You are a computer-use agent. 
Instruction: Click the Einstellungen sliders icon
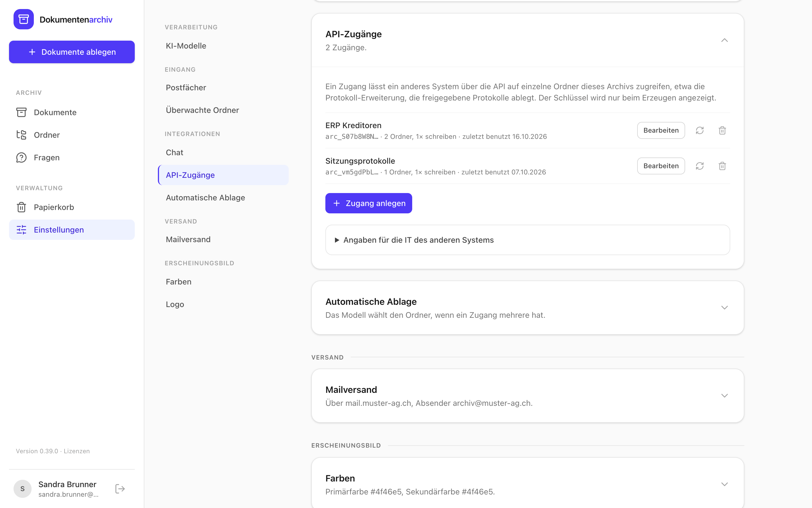(21, 230)
